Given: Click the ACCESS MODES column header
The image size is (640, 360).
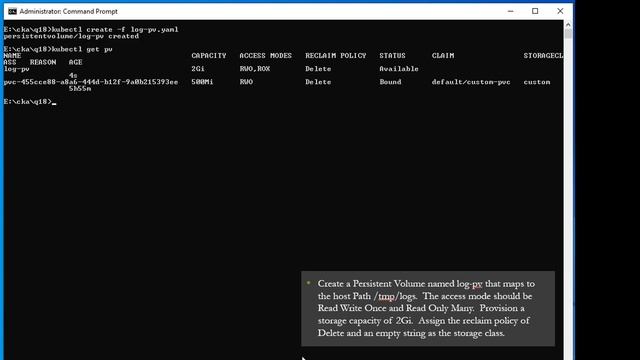Looking at the screenshot, I should (265, 56).
